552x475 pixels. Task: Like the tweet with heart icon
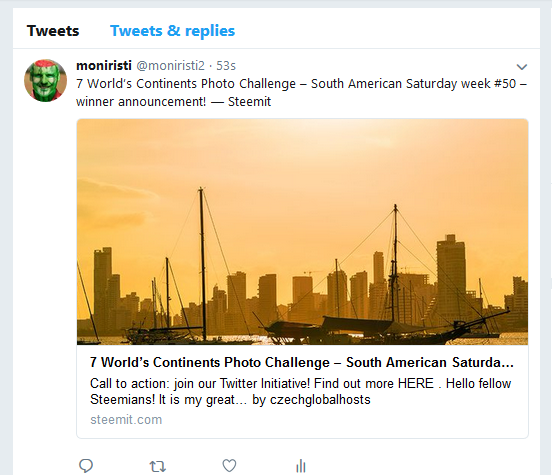229,465
